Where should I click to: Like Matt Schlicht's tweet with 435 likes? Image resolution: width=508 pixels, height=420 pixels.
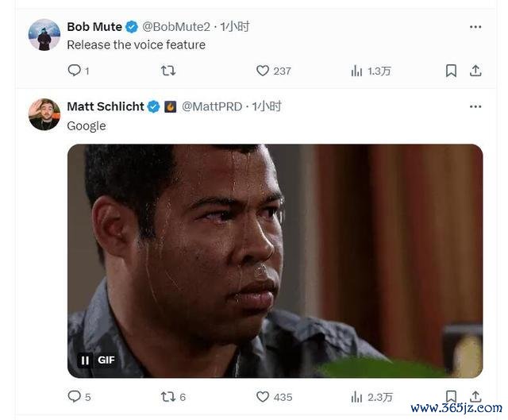[263, 397]
